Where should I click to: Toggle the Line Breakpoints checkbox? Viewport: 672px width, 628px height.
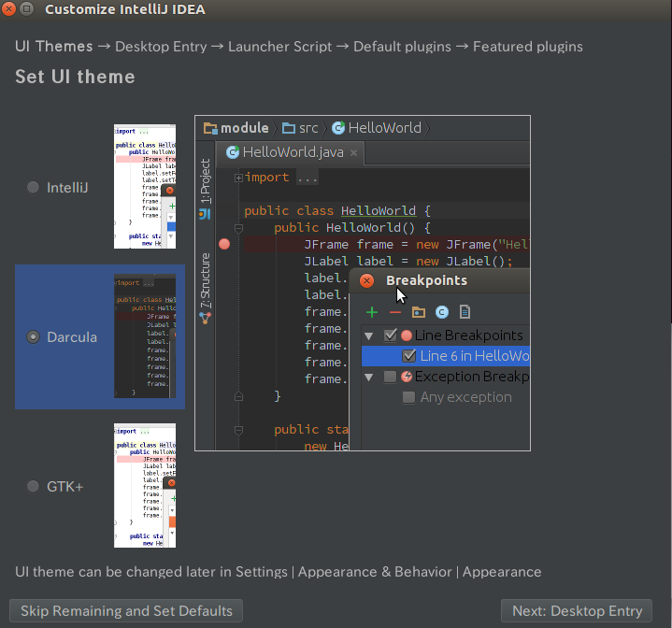pyautogui.click(x=390, y=335)
